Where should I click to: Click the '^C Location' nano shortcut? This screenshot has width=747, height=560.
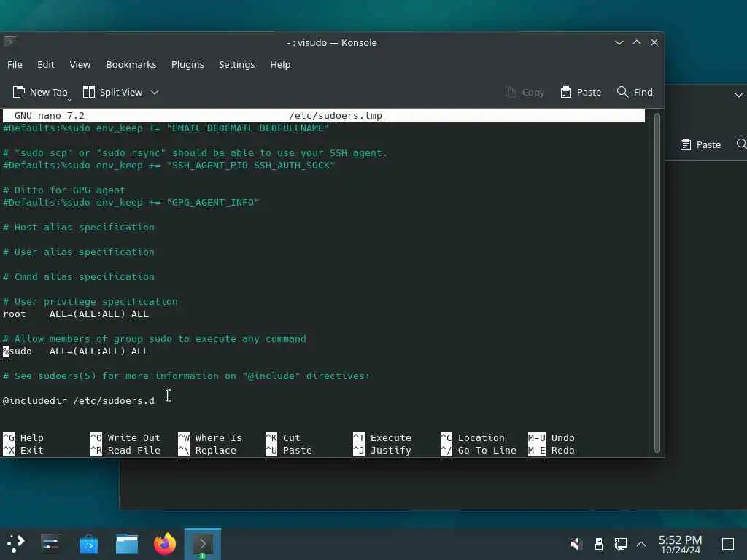[473, 438]
